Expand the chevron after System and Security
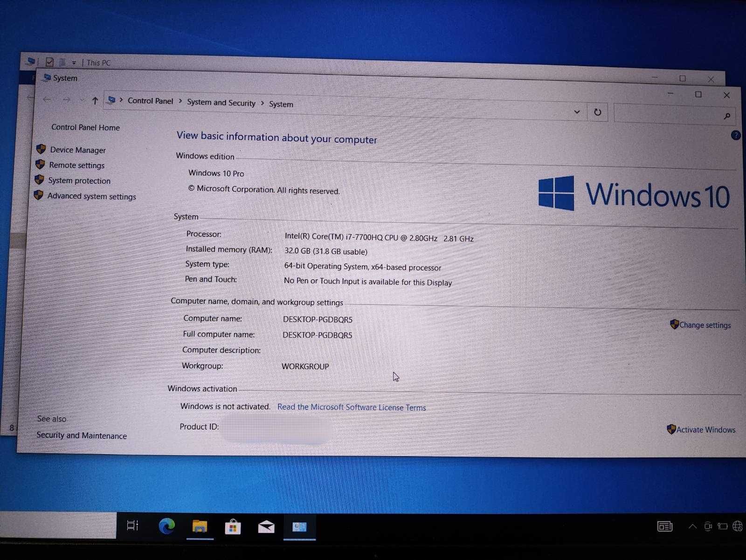Viewport: 746px width, 560px height. (x=262, y=103)
